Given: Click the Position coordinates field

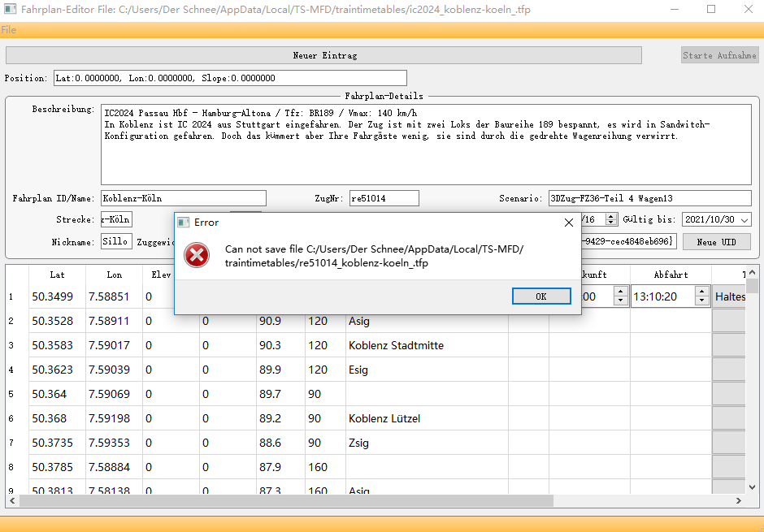Looking at the screenshot, I should pyautogui.click(x=229, y=79).
